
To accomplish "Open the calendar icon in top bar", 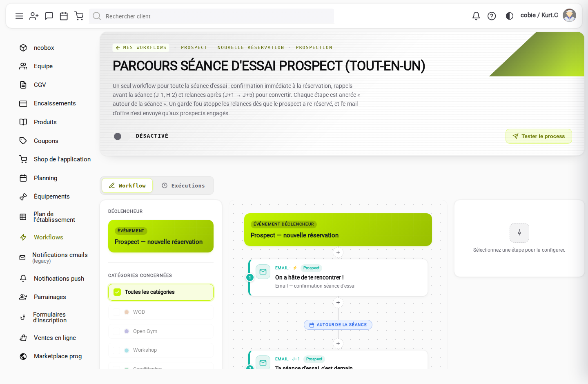I will pos(64,16).
